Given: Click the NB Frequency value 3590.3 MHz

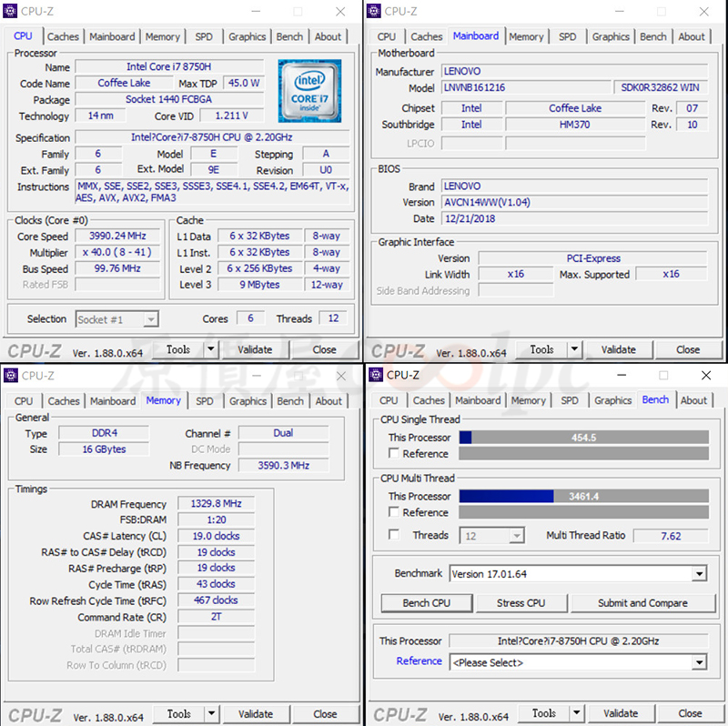Looking at the screenshot, I should (x=284, y=466).
